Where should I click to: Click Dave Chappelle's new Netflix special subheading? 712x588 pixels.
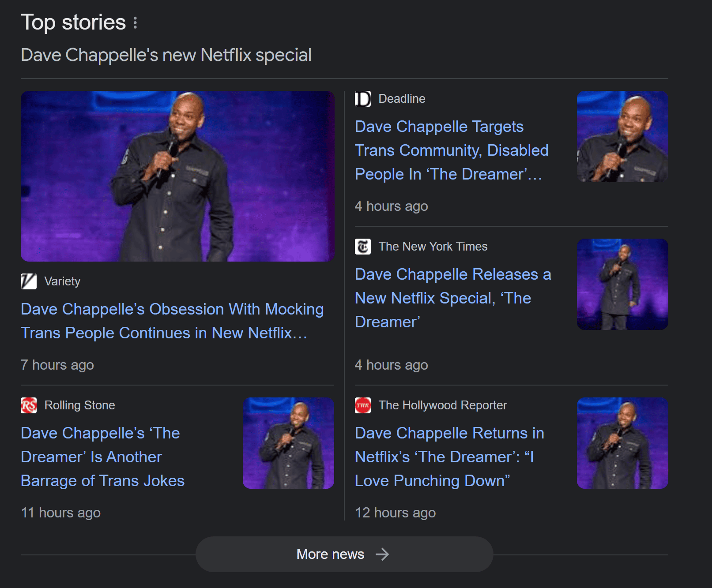tap(166, 55)
